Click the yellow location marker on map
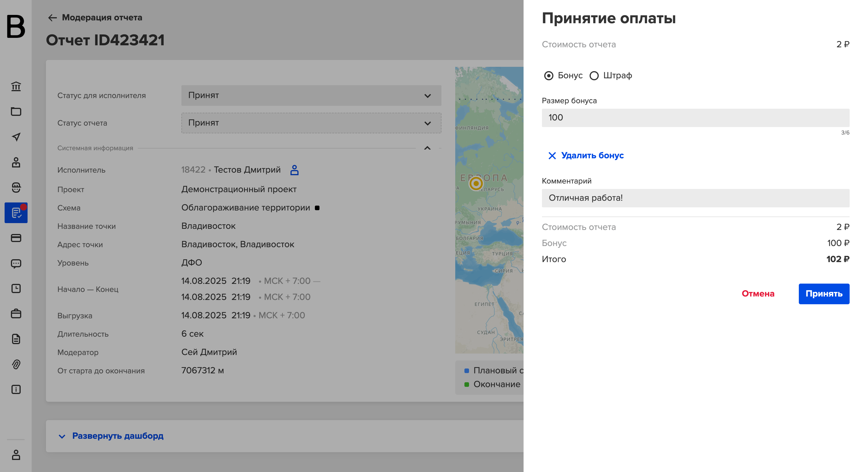This screenshot has width=868, height=472. pyautogui.click(x=476, y=184)
